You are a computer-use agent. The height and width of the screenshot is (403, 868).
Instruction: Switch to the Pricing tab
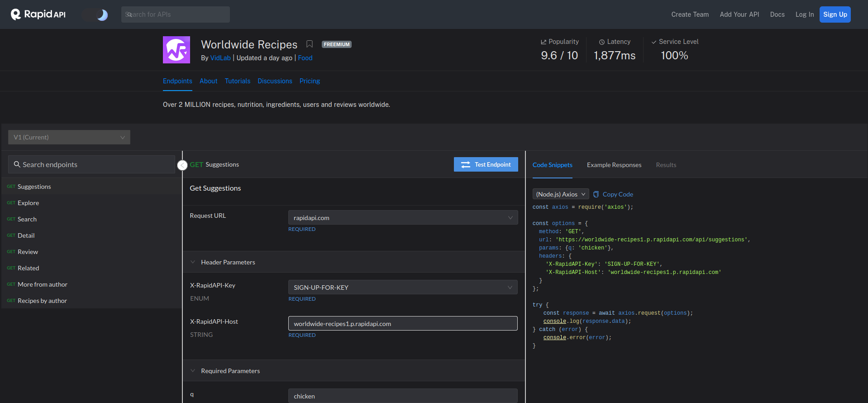(x=310, y=81)
